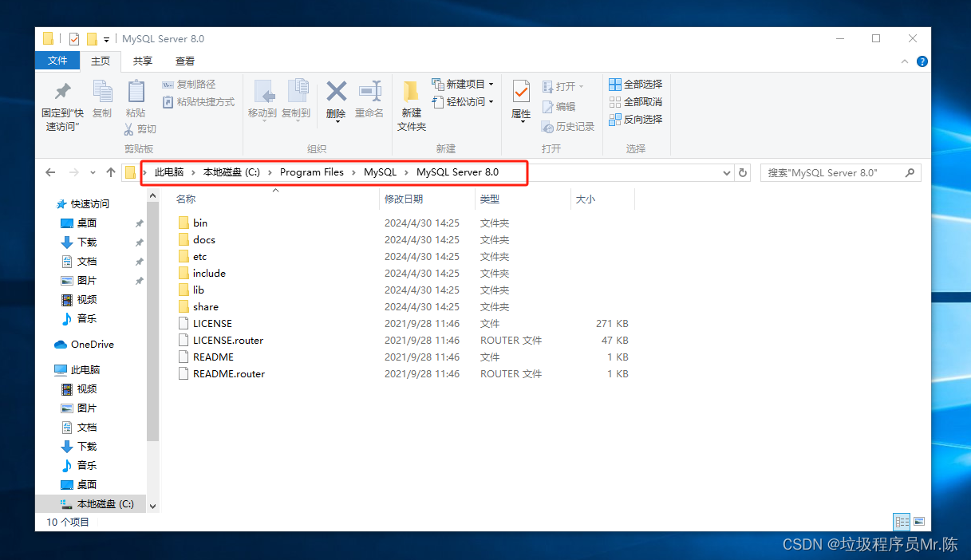Screen dimensions: 971x560
Task: Open the Copy to menu
Action: click(296, 100)
